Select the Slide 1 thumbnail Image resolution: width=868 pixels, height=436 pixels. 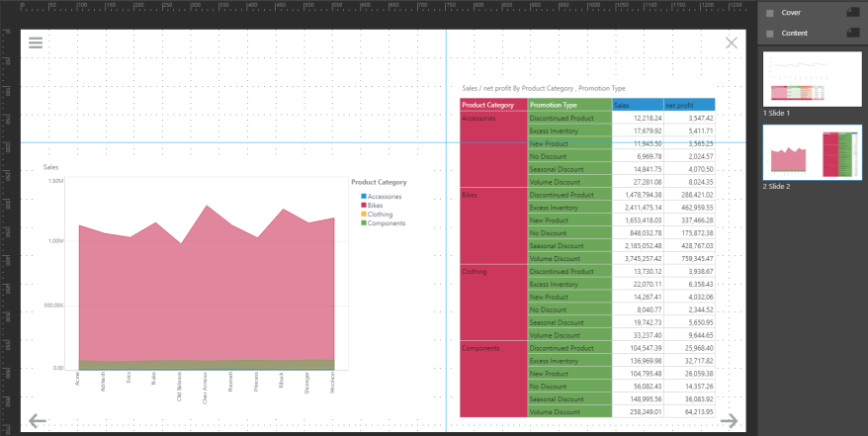(812, 78)
